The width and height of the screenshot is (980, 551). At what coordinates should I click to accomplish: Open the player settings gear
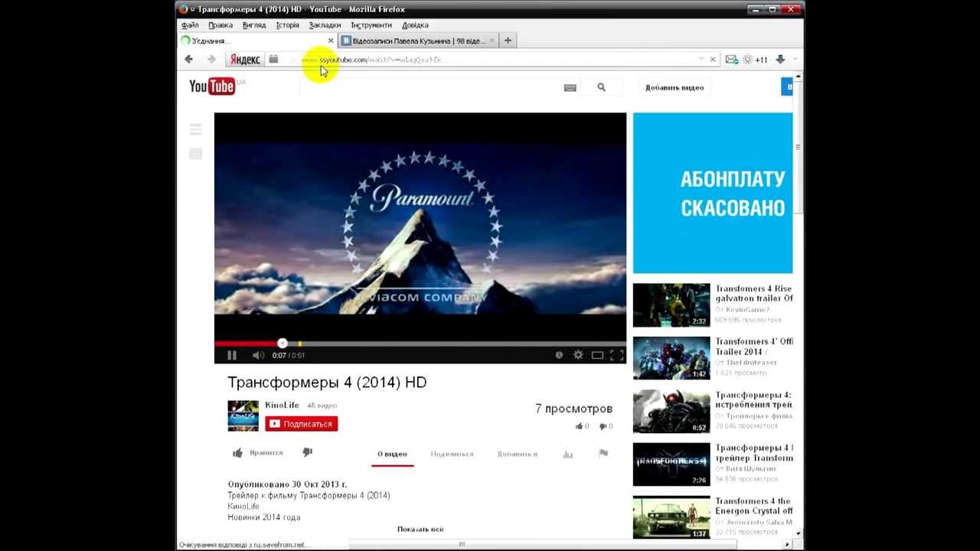578,355
